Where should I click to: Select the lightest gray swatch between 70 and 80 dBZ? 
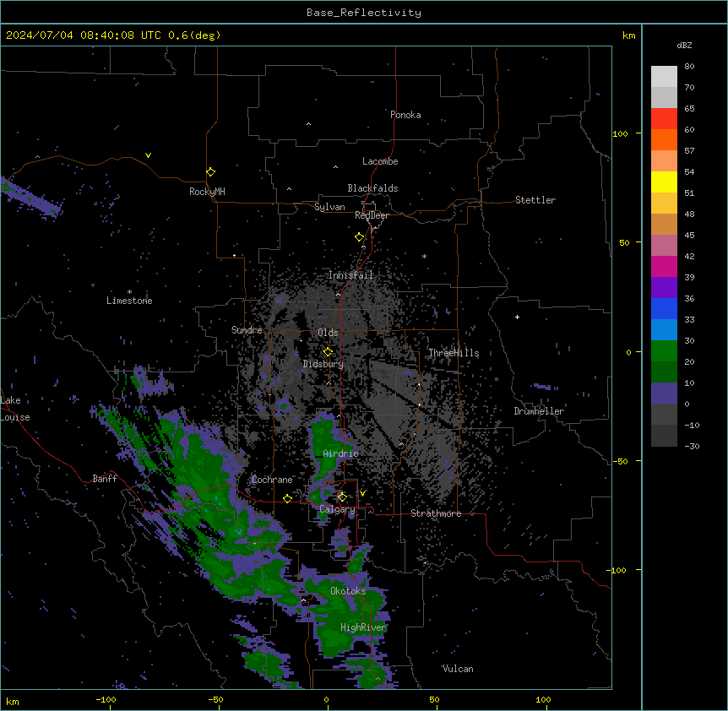(664, 77)
